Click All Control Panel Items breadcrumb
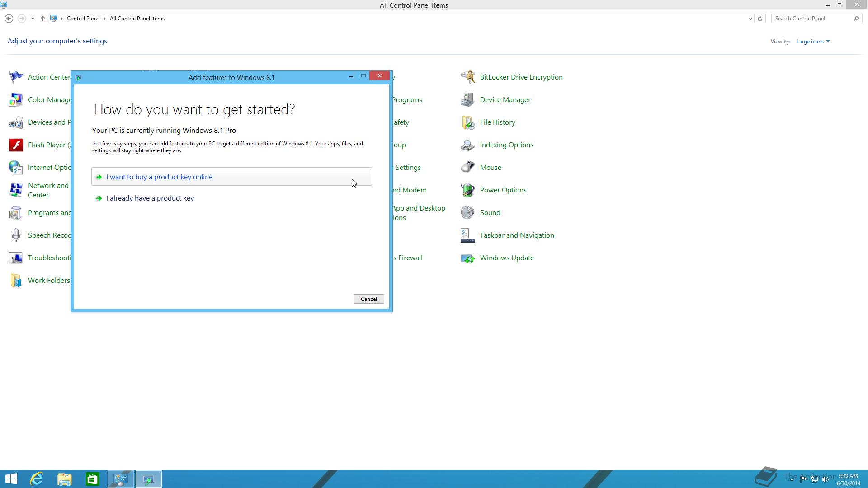The image size is (868, 488). [137, 19]
